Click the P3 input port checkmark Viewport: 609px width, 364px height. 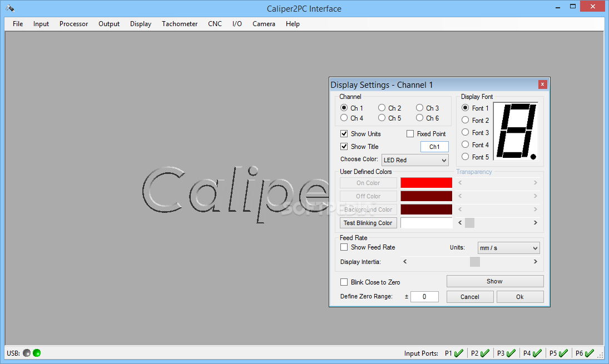pos(511,353)
